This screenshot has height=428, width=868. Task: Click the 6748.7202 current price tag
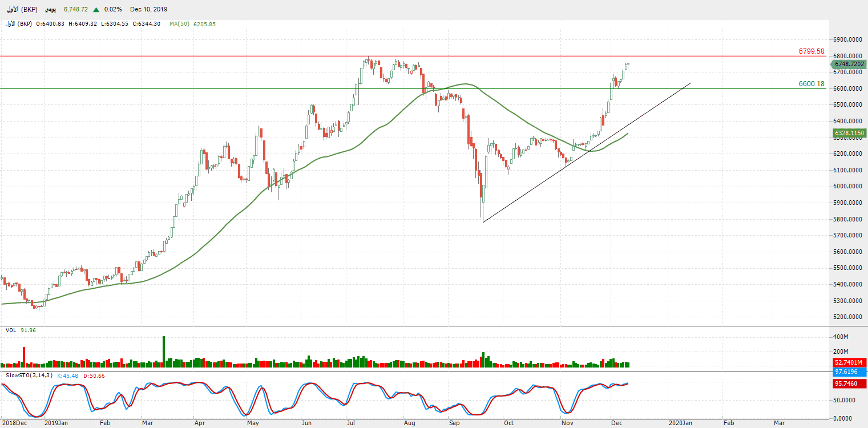850,64
